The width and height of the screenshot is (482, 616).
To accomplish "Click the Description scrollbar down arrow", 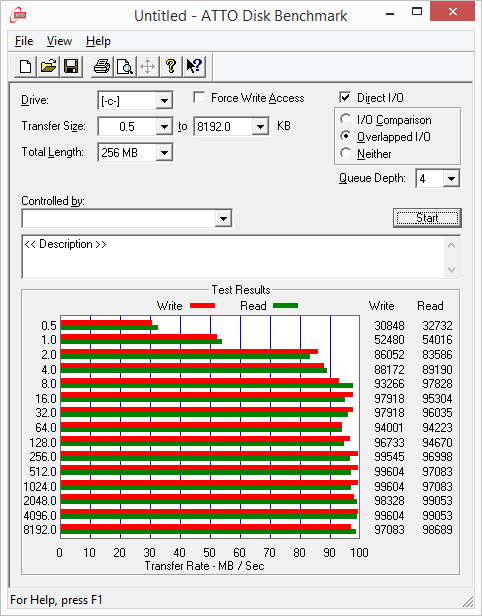I will 451,270.
